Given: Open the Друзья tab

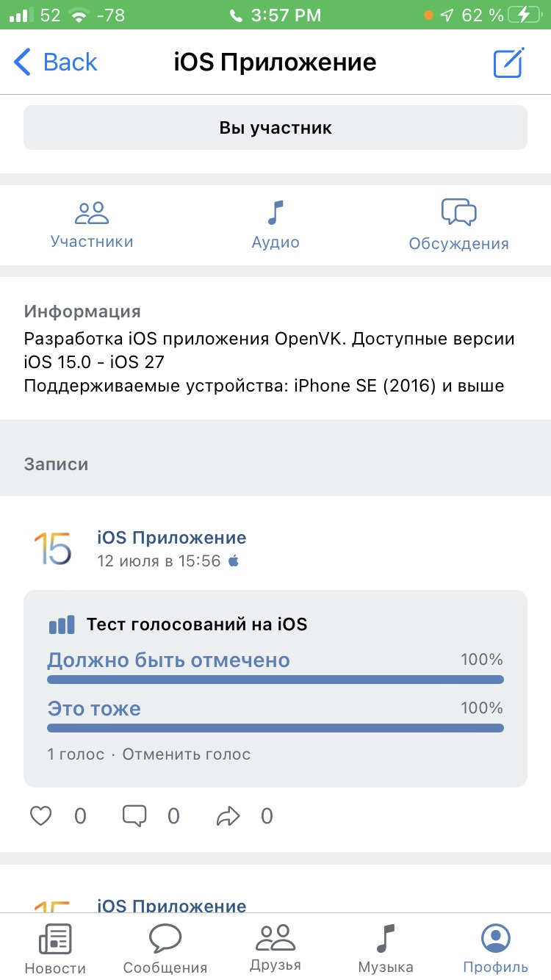Looking at the screenshot, I should tap(275, 948).
